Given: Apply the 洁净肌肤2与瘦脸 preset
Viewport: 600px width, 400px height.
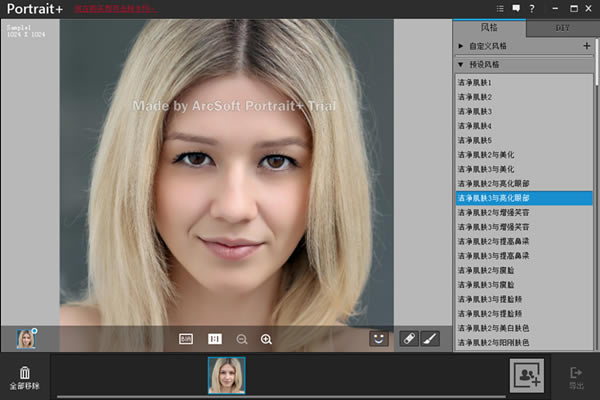Looking at the screenshot, I should tap(524, 270).
